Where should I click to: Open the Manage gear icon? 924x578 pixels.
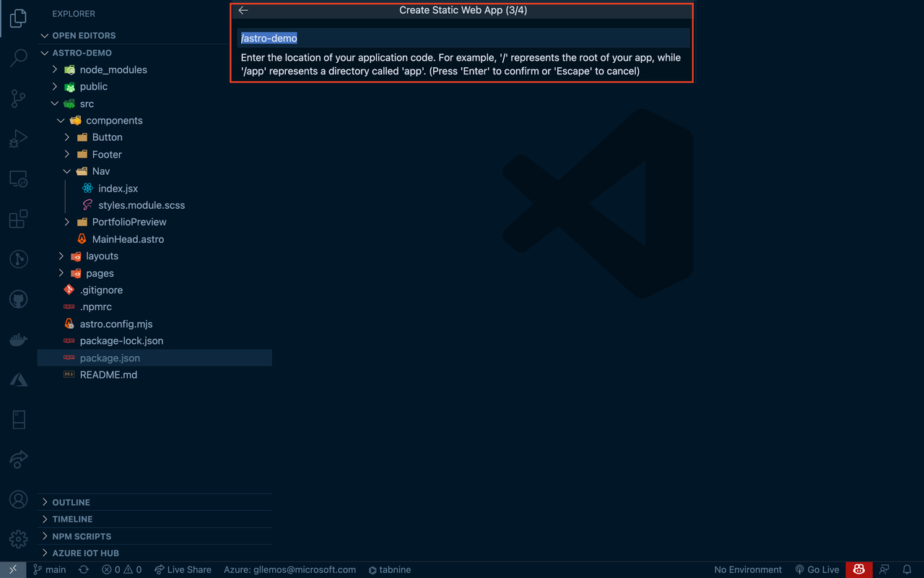(19, 539)
